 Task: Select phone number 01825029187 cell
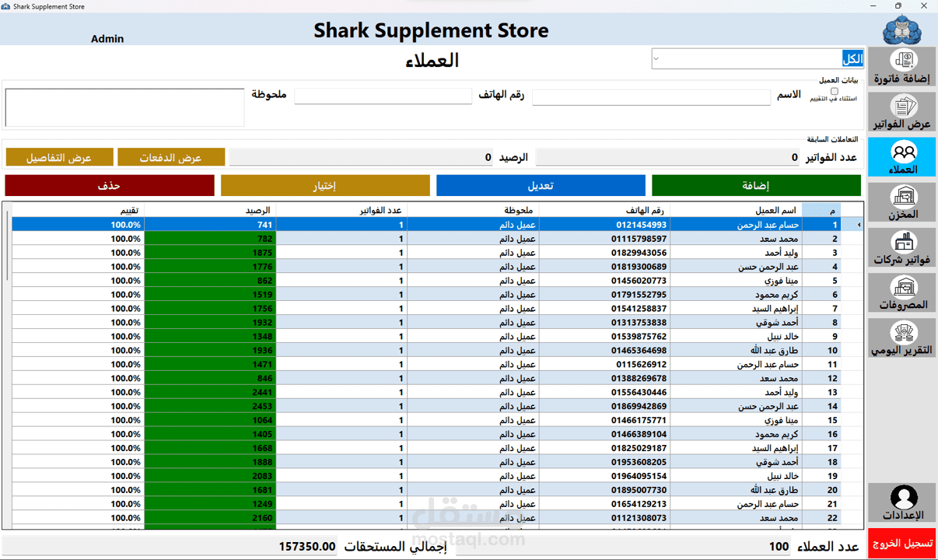coord(604,449)
